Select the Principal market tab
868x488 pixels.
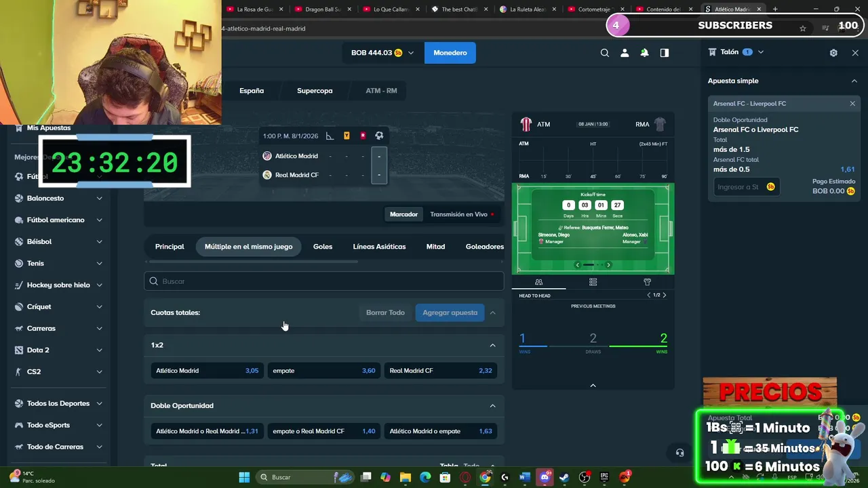pyautogui.click(x=170, y=247)
